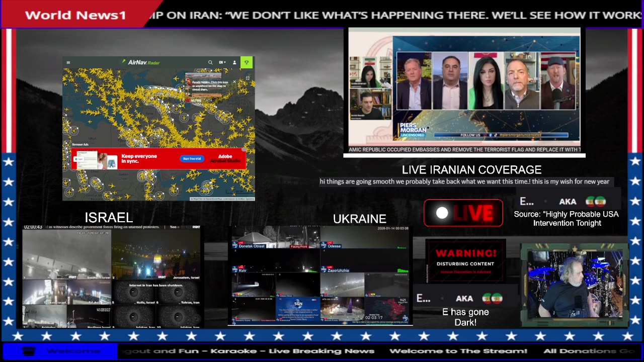
Task: Click the AirNav Radar logo
Action: coord(141,62)
